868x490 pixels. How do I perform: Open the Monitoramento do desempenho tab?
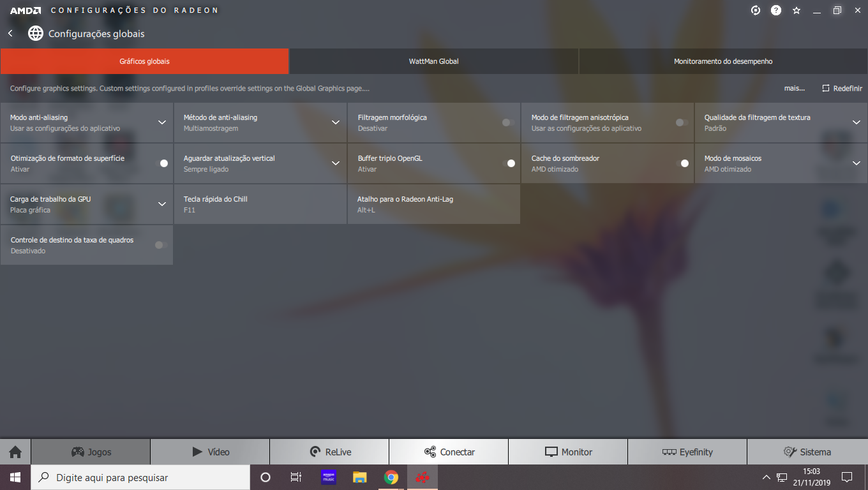[x=723, y=61]
